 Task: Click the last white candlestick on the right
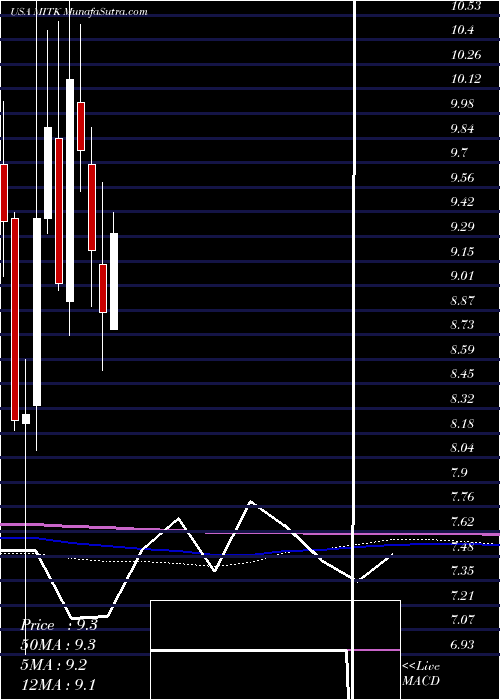pos(114,281)
